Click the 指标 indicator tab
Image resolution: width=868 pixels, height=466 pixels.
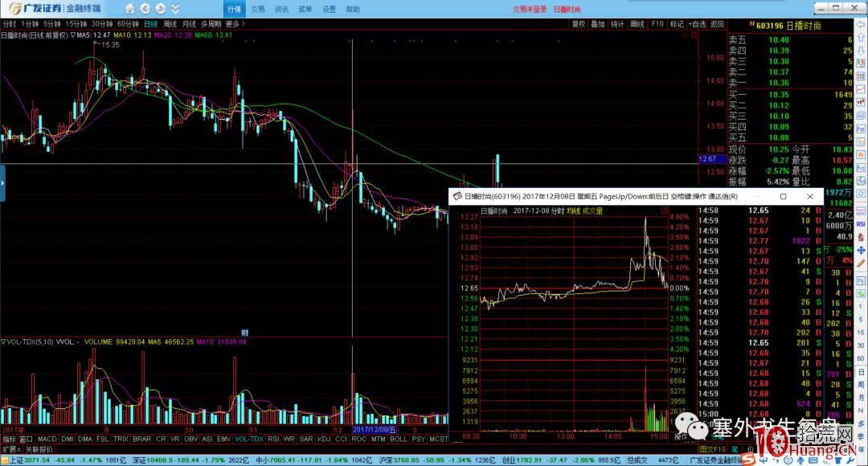click(x=10, y=439)
